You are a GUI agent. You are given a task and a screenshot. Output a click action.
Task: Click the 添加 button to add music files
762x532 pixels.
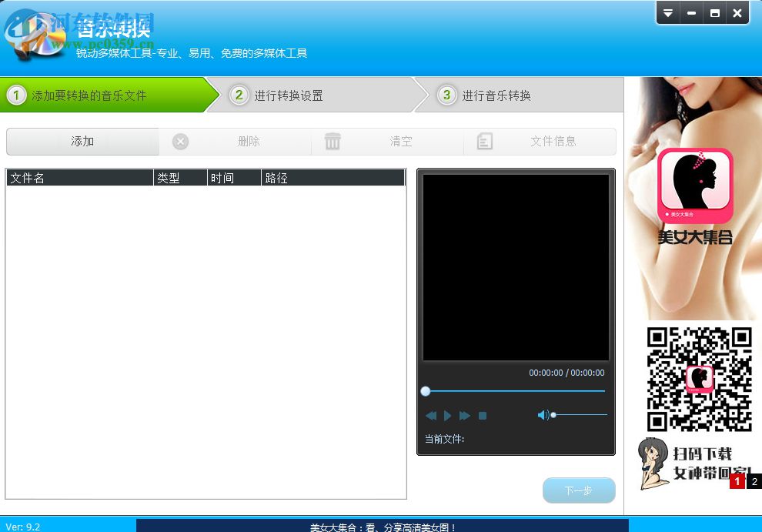click(x=82, y=141)
